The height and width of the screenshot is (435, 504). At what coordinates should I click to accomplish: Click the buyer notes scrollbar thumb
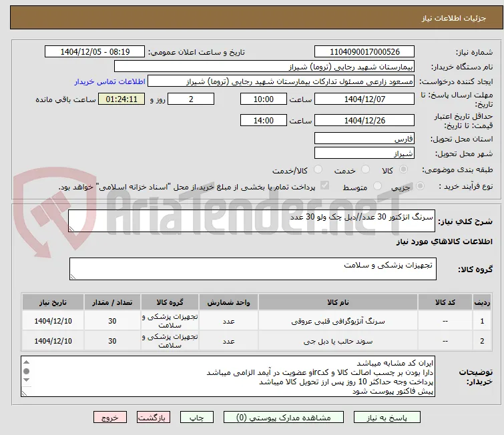click(x=27, y=372)
